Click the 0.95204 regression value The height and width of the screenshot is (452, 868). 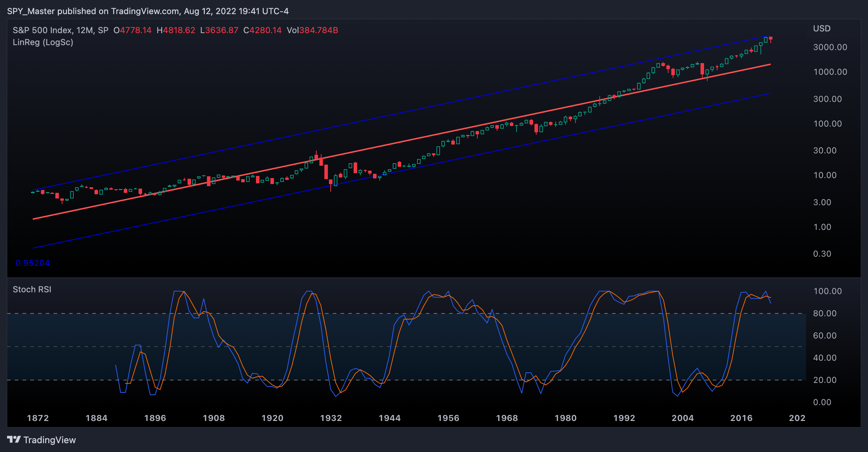pos(32,263)
